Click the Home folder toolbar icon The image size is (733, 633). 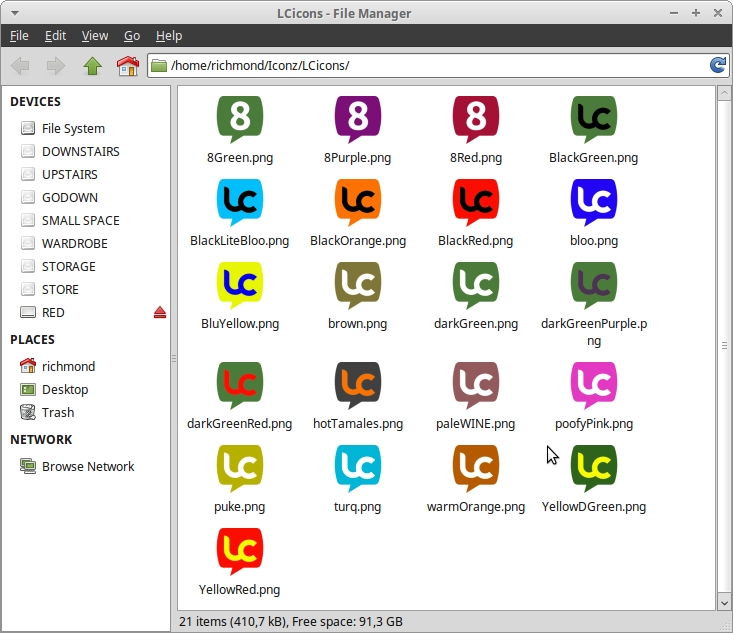[127, 66]
